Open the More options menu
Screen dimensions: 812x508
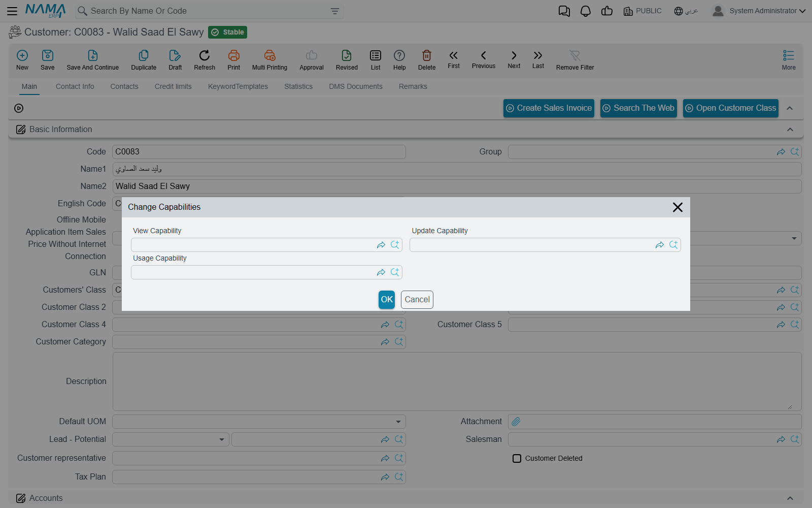point(789,60)
